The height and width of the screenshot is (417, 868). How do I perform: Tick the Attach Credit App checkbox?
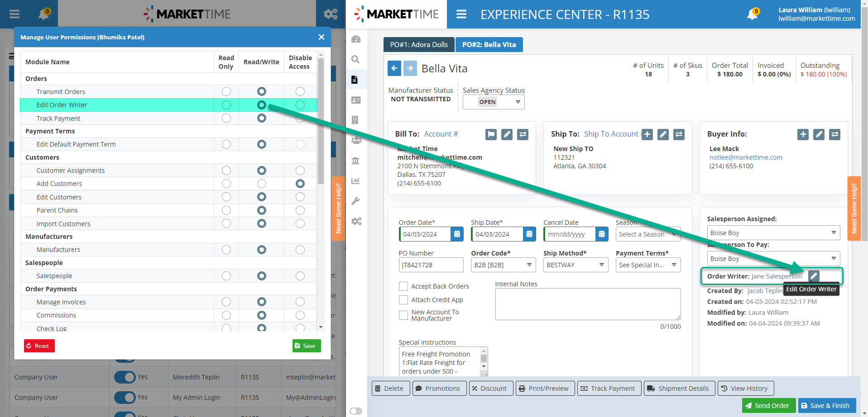click(x=403, y=300)
